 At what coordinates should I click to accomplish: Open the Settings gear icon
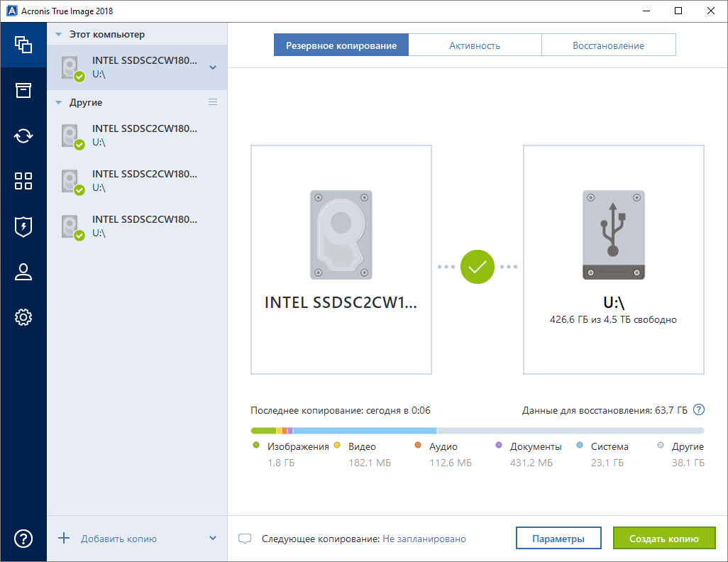[x=23, y=317]
